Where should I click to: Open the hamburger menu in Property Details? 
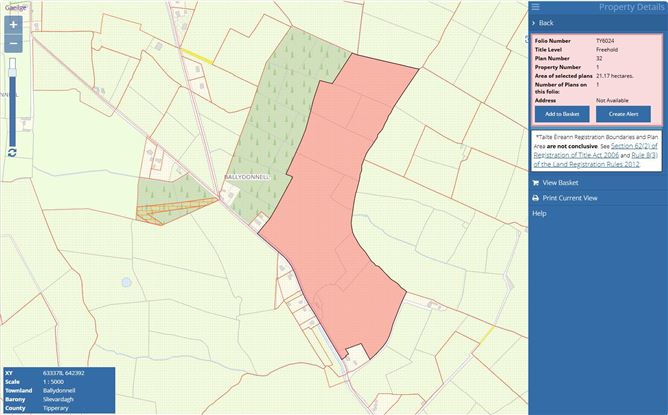(x=536, y=7)
